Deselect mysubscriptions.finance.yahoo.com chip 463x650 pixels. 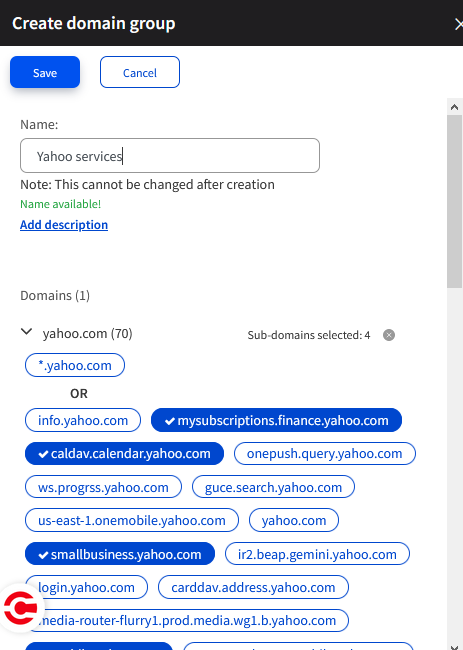click(x=276, y=420)
